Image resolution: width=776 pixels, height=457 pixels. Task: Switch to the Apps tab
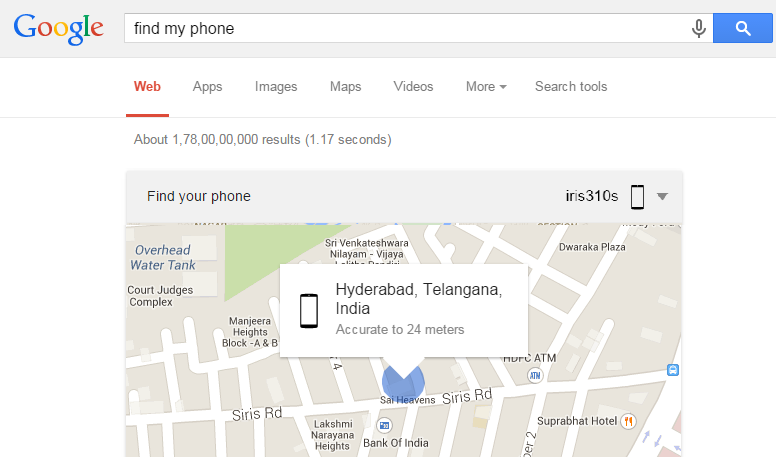point(207,87)
